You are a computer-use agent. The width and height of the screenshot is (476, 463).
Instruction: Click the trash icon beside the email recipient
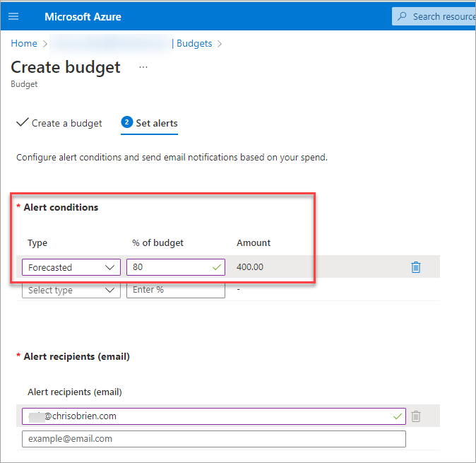point(416,416)
